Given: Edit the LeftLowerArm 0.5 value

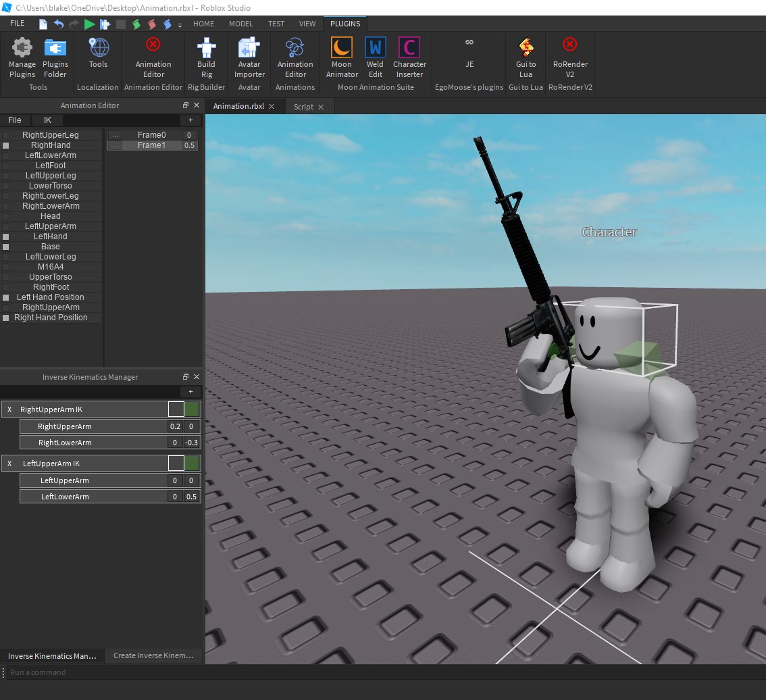Looking at the screenshot, I should click(192, 497).
